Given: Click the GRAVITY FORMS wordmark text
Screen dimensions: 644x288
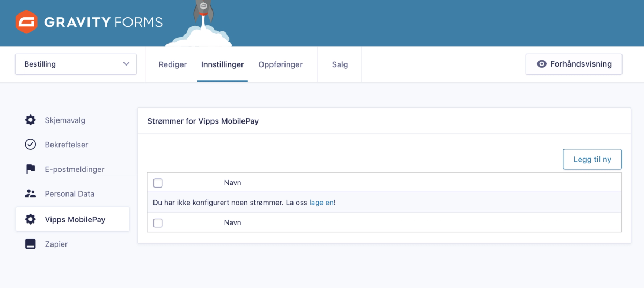Looking at the screenshot, I should (x=103, y=22).
